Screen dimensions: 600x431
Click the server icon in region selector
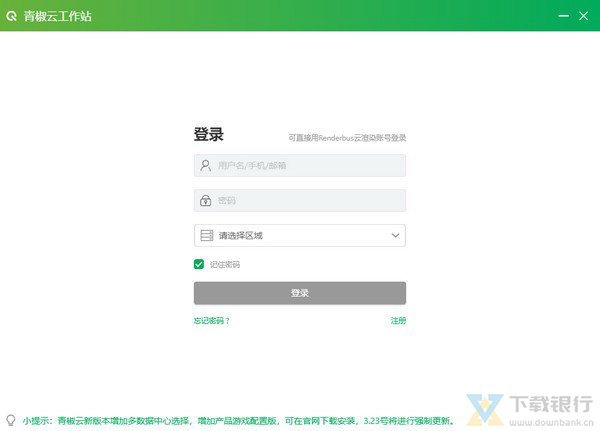click(207, 235)
